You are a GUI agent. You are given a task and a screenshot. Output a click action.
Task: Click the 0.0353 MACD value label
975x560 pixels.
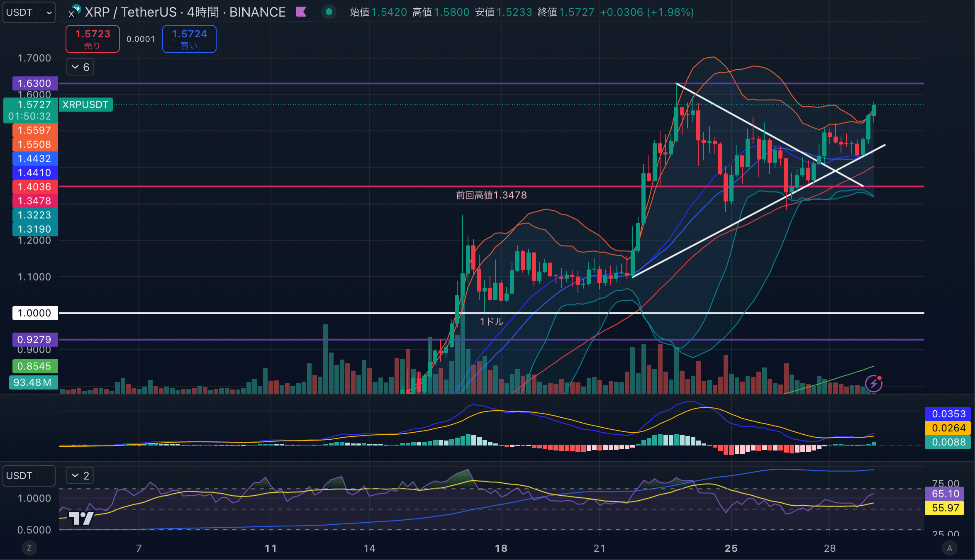(x=948, y=414)
